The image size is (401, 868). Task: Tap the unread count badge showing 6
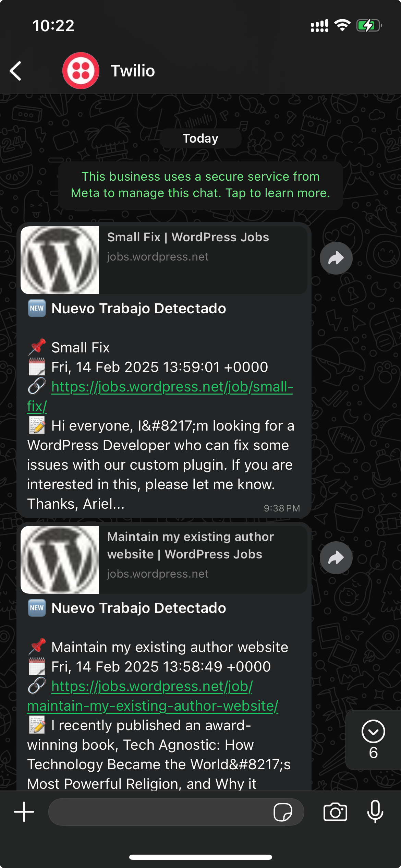click(373, 753)
